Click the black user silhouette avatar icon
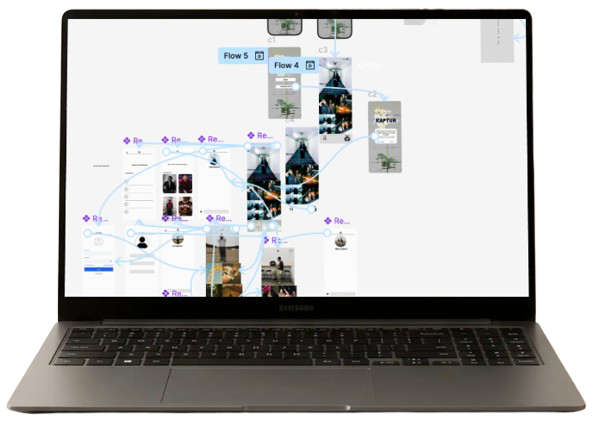 (142, 242)
